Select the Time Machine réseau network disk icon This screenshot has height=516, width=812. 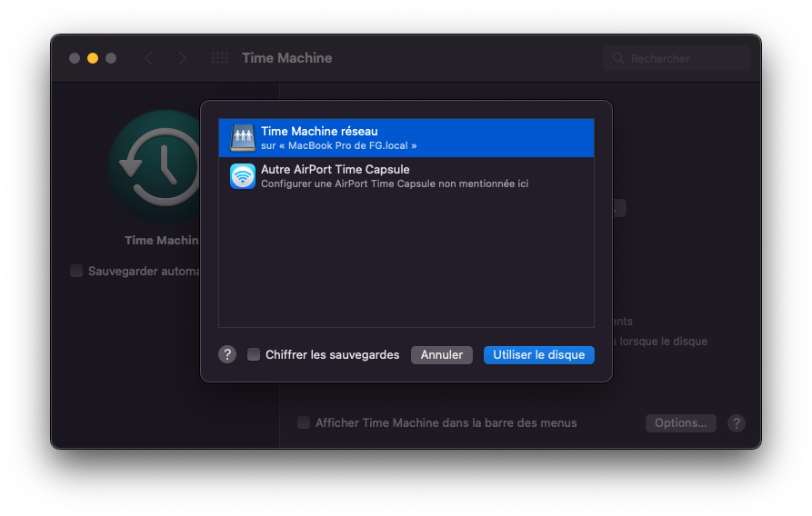pos(243,138)
